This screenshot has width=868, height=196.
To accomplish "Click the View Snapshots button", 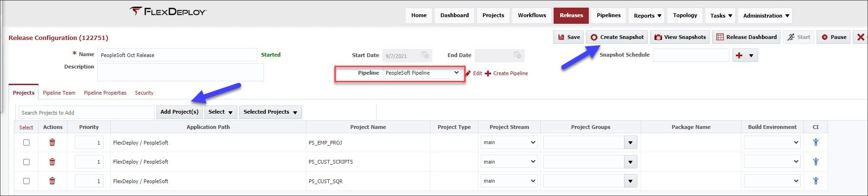I will (x=680, y=37).
